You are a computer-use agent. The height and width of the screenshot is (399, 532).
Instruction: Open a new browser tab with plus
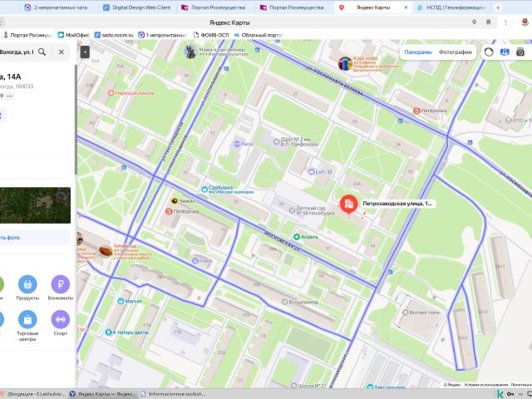tap(498, 7)
